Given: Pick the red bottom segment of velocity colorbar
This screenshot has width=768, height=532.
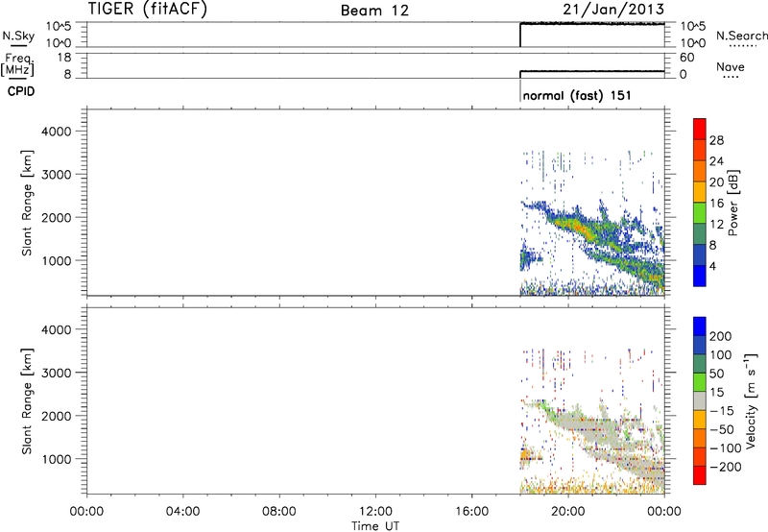Looking at the screenshot, I should (x=700, y=475).
